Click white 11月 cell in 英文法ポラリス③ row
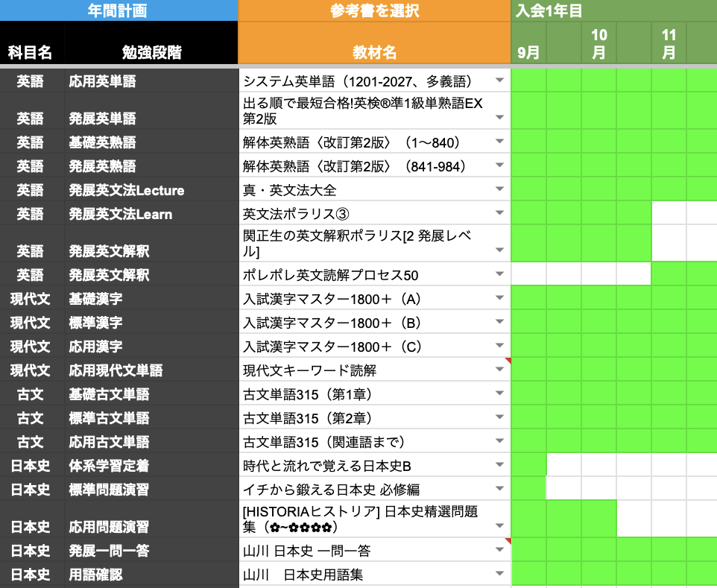 669,212
